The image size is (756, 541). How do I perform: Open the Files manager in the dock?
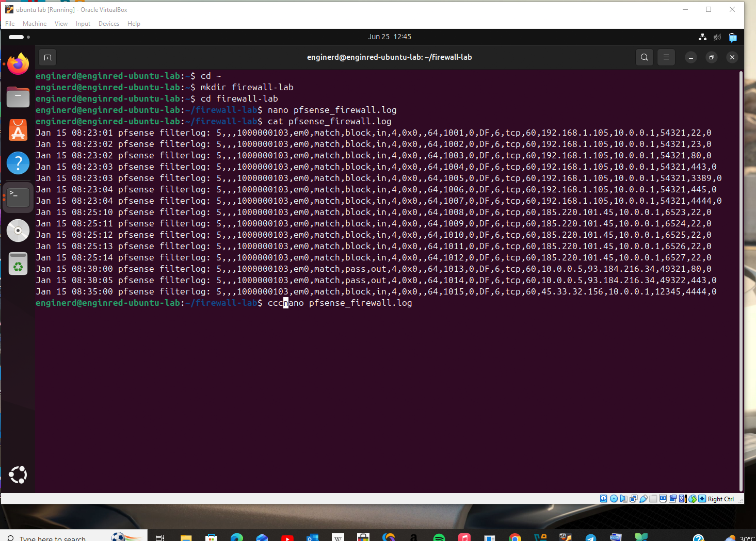(x=18, y=97)
